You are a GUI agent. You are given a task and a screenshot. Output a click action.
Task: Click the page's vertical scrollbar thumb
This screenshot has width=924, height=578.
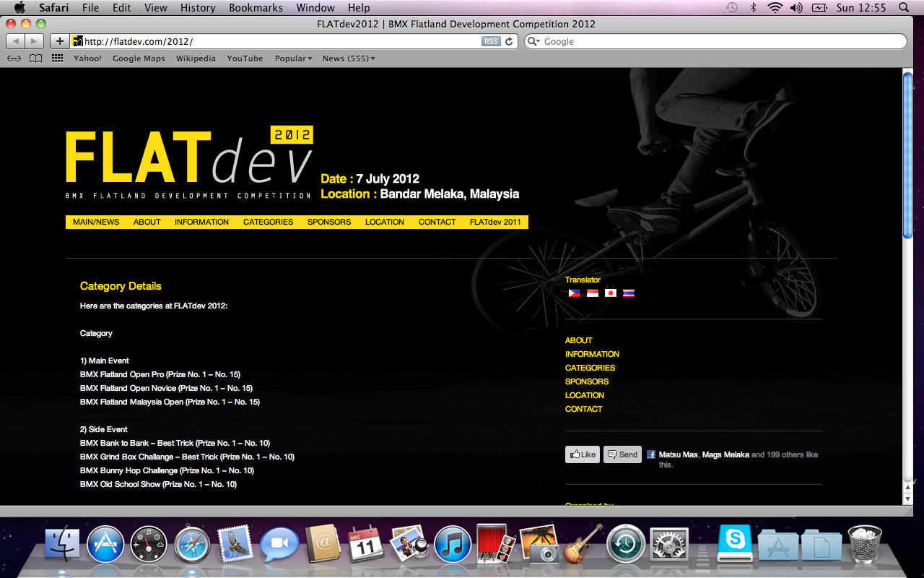(x=908, y=155)
